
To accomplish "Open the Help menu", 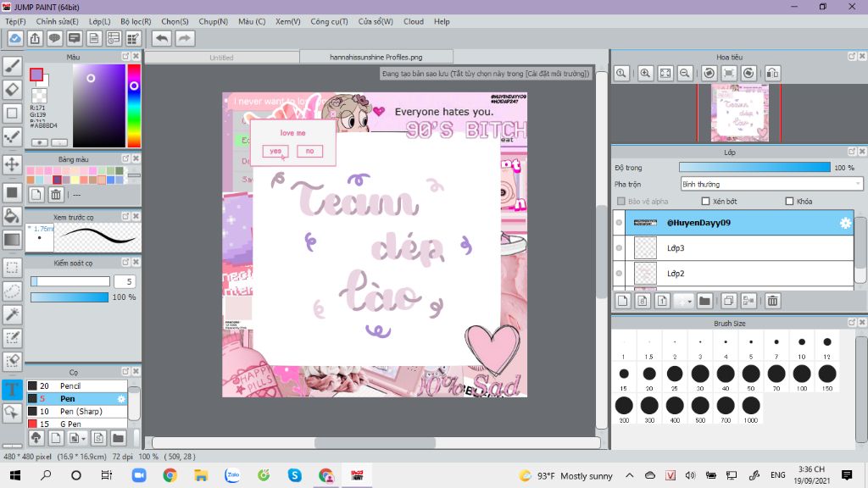I will pyautogui.click(x=442, y=21).
